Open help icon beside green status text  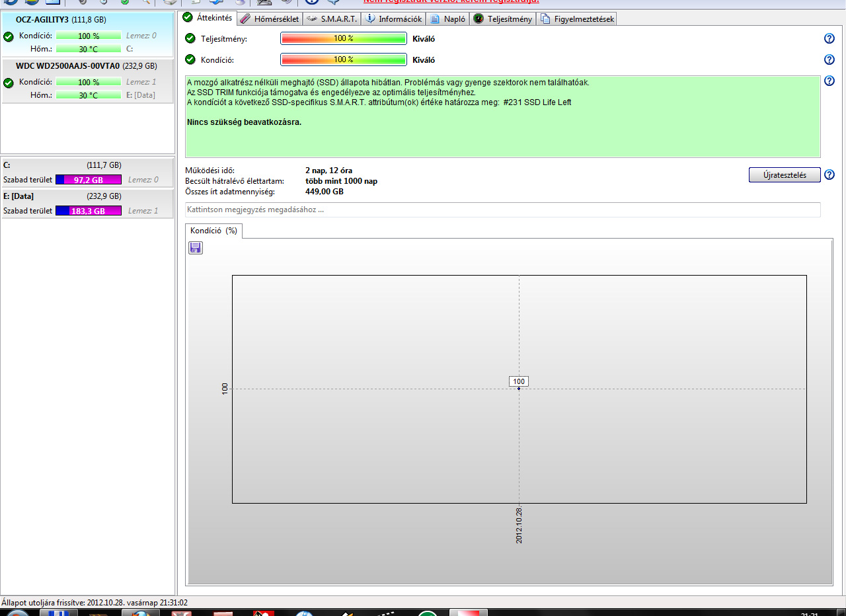coord(829,81)
